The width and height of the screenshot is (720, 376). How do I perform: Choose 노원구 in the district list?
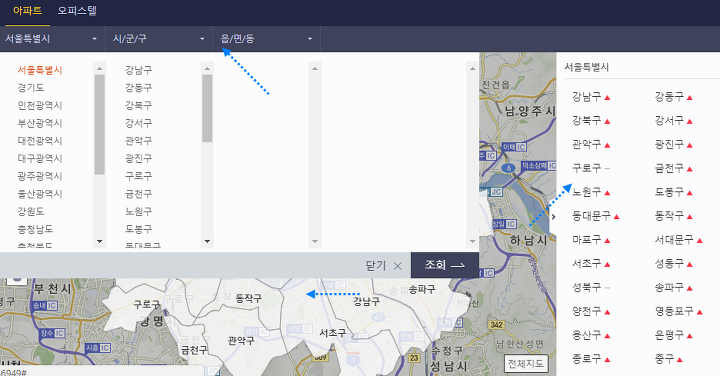tap(138, 211)
